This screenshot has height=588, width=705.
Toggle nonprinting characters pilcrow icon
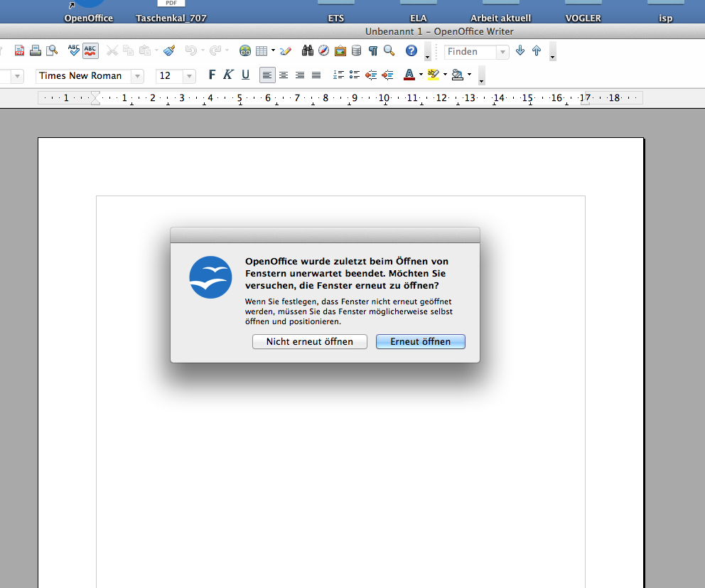[372, 50]
